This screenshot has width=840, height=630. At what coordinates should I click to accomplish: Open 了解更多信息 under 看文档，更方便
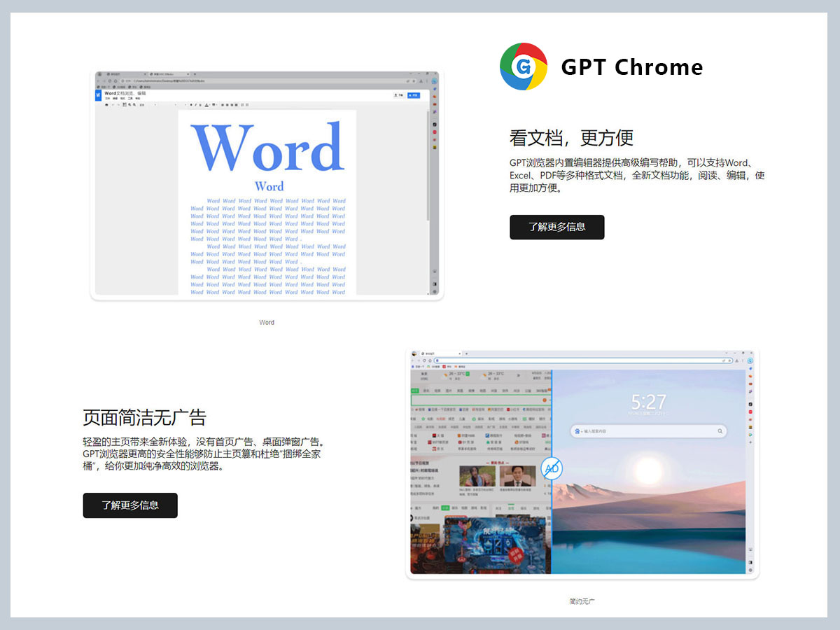pyautogui.click(x=556, y=227)
